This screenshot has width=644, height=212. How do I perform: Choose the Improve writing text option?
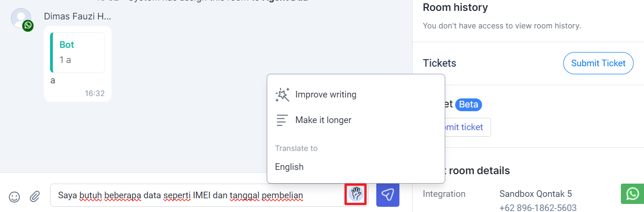326,95
